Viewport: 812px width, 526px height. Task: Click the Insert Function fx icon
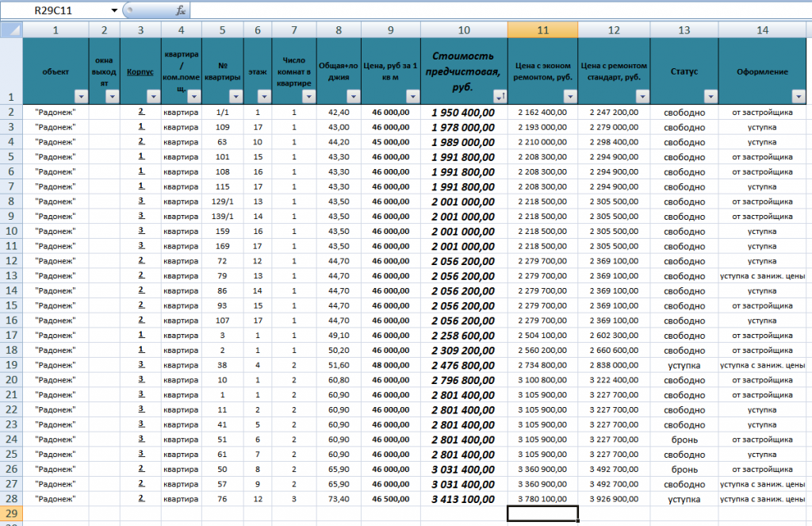click(181, 11)
